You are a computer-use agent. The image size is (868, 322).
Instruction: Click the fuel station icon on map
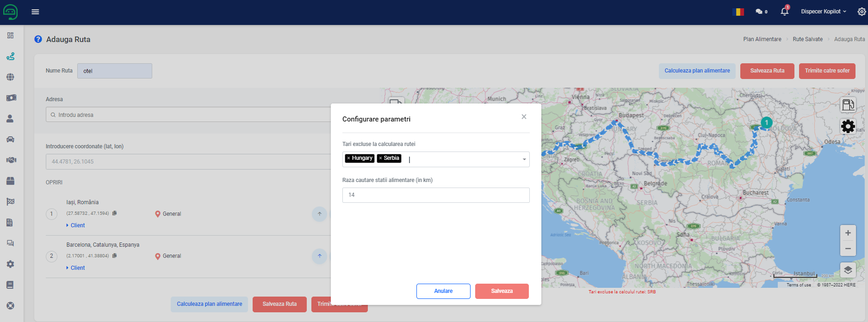[848, 105]
